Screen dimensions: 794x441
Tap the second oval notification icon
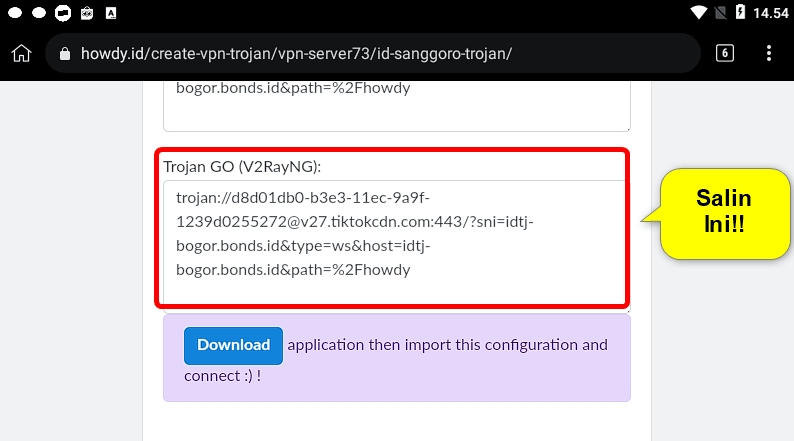39,13
